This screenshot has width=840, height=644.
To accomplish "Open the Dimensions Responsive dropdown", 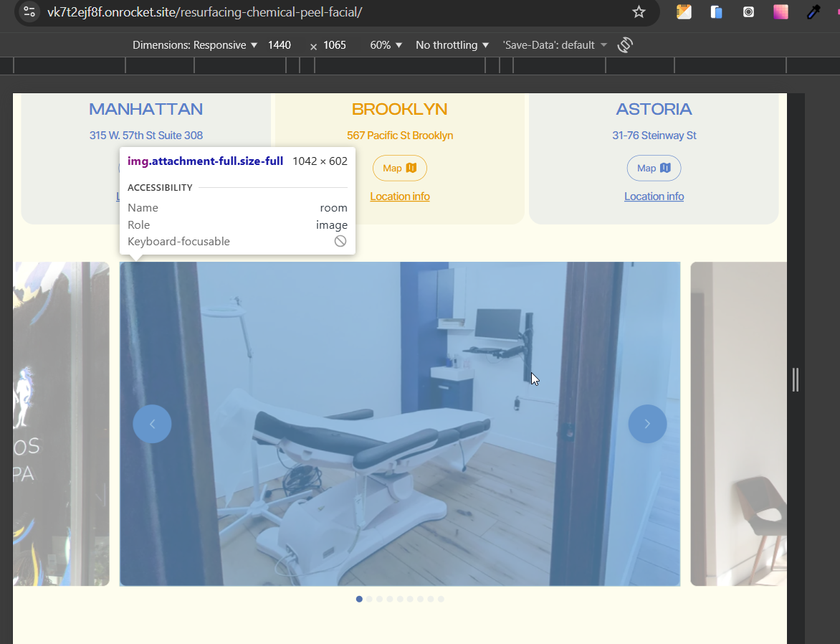I will point(195,45).
